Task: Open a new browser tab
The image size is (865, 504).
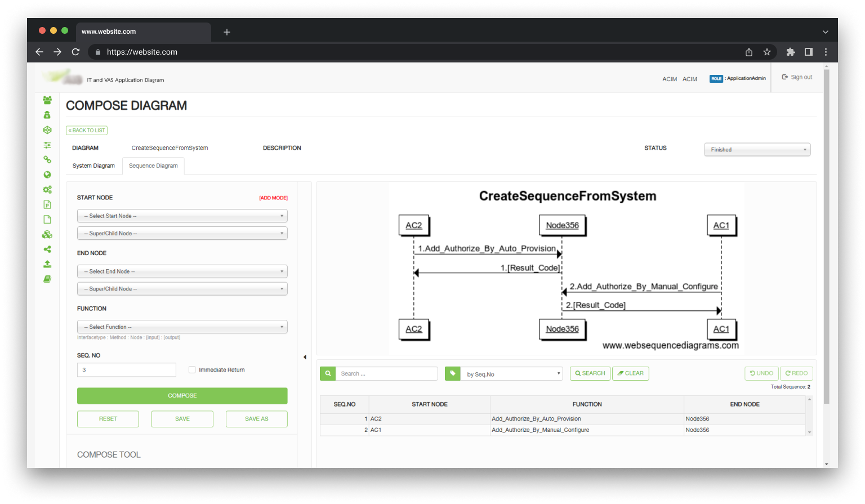Action: click(x=227, y=32)
